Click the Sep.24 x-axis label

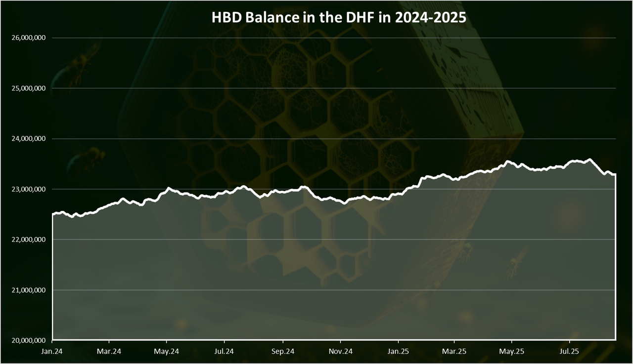click(283, 352)
